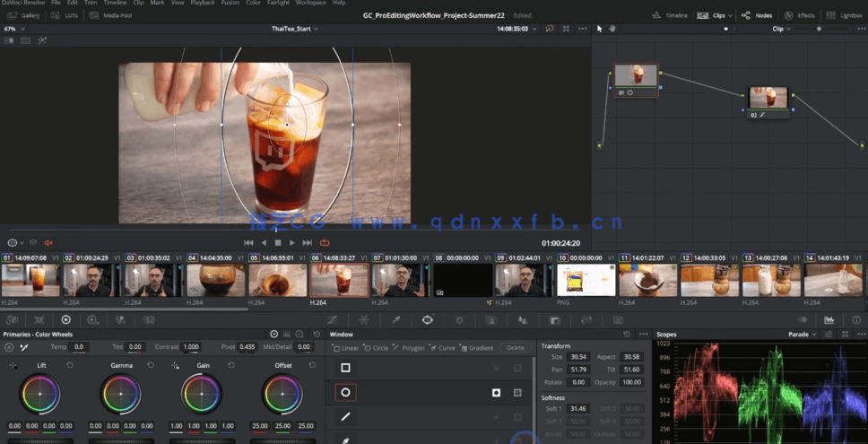The height and width of the screenshot is (444, 868).
Task: Open viewer overlay mode dropdown
Action: pos(14,242)
